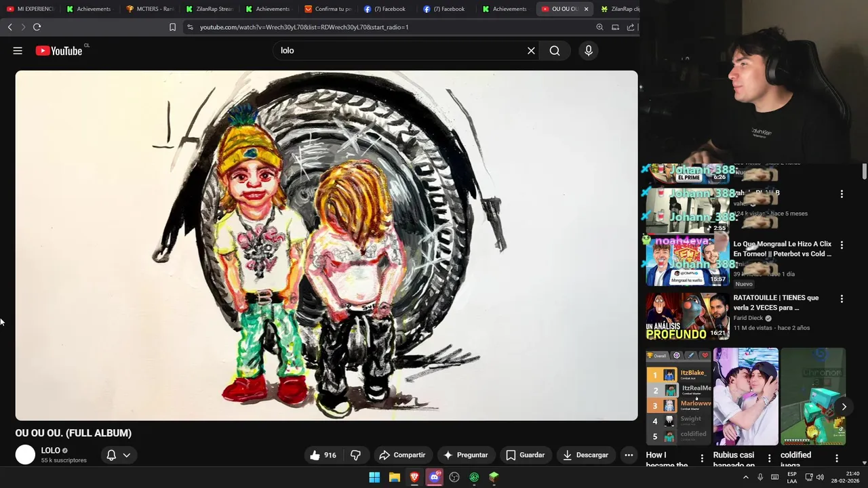The width and height of the screenshot is (868, 488).
Task: Switch to the MCTIERS tab
Action: coord(151,9)
